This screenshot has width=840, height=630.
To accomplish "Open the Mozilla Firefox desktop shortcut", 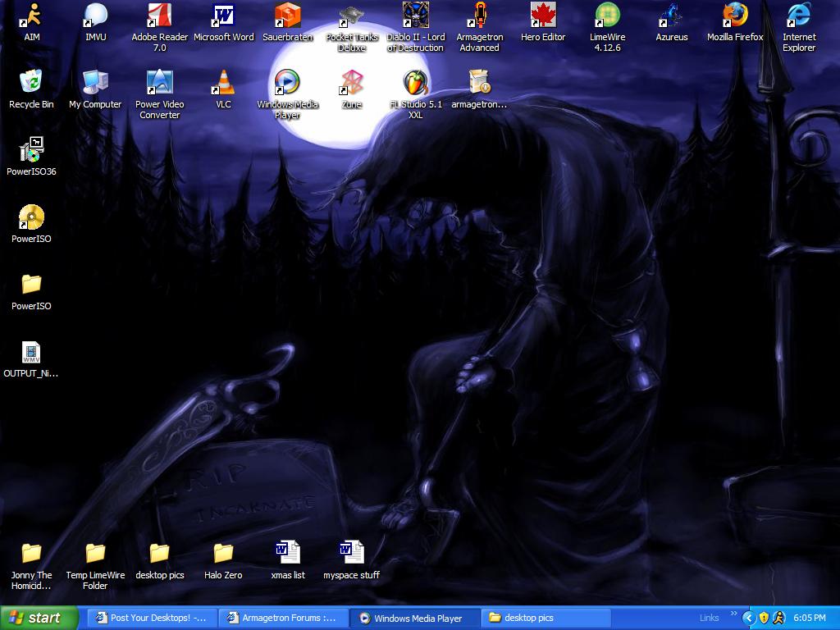I will pyautogui.click(x=734, y=16).
